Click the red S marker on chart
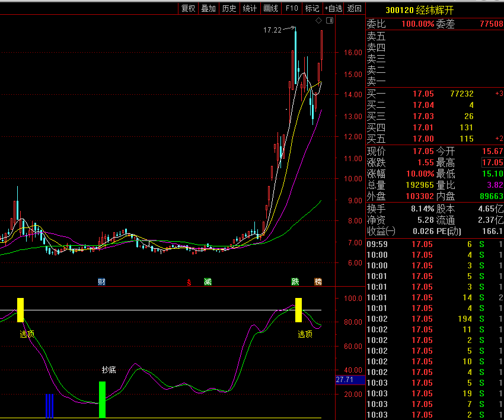The width and height of the screenshot is (504, 420). coord(189,282)
